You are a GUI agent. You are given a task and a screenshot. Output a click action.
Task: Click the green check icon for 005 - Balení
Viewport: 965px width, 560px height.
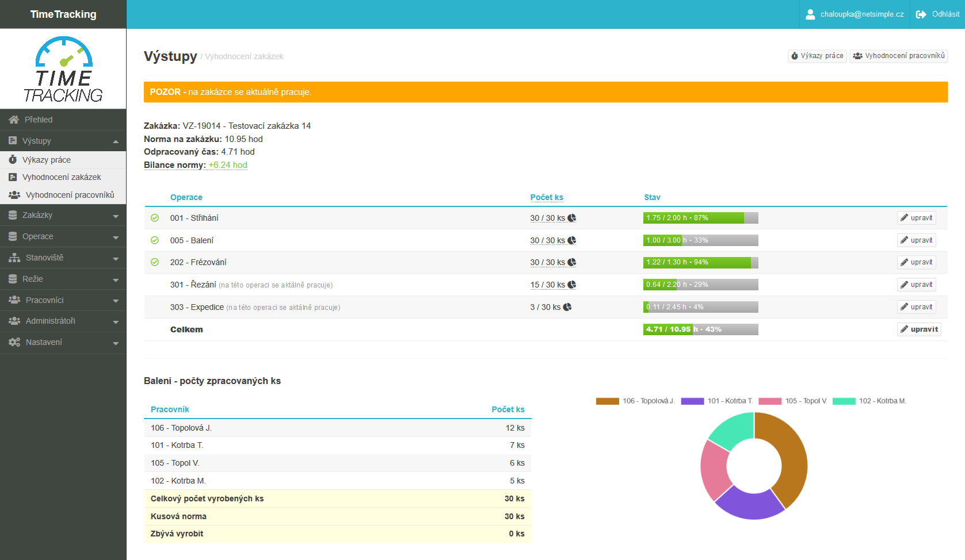point(155,240)
